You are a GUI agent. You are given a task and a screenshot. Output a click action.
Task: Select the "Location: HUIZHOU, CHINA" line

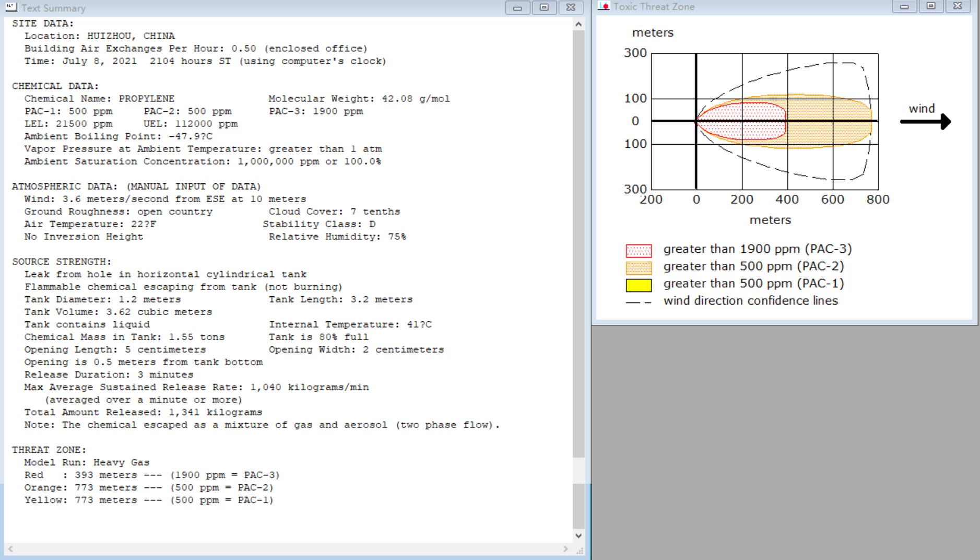tap(100, 36)
